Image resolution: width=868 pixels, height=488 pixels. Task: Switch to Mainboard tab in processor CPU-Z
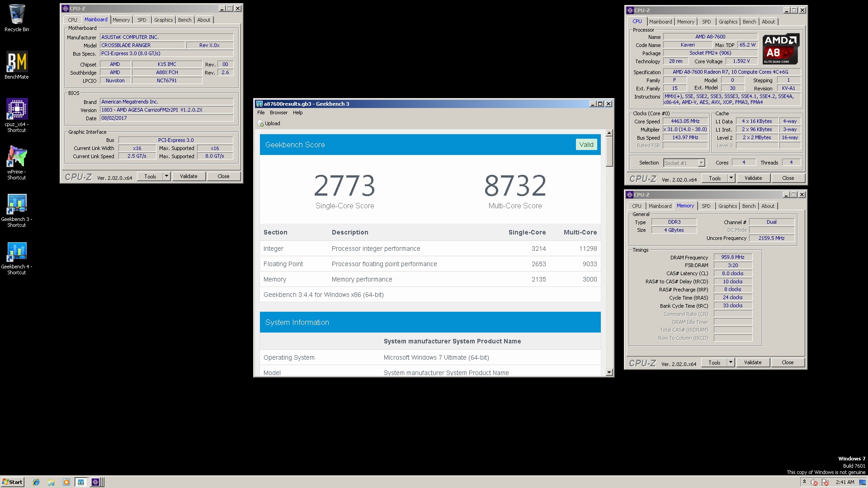[x=660, y=22]
